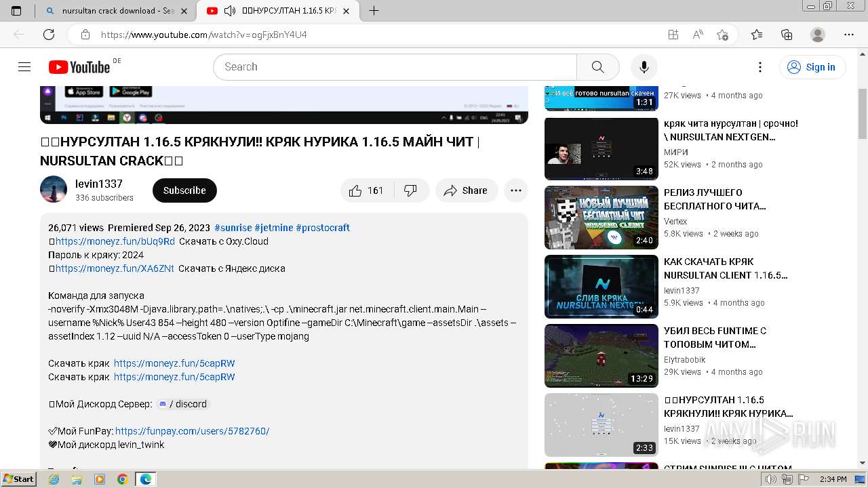The image size is (868, 488).
Task: Open the Vertex channel name
Action: click(675, 222)
